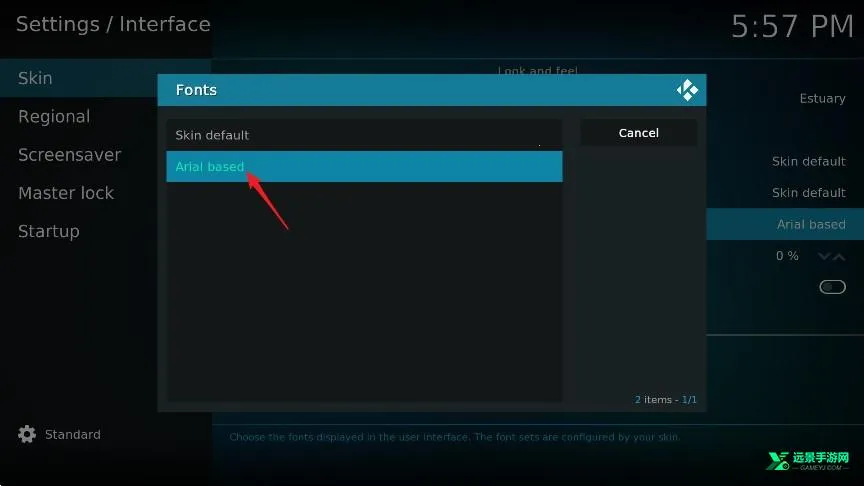
Task: Click the gear icon beside Standard
Action: pos(27,435)
